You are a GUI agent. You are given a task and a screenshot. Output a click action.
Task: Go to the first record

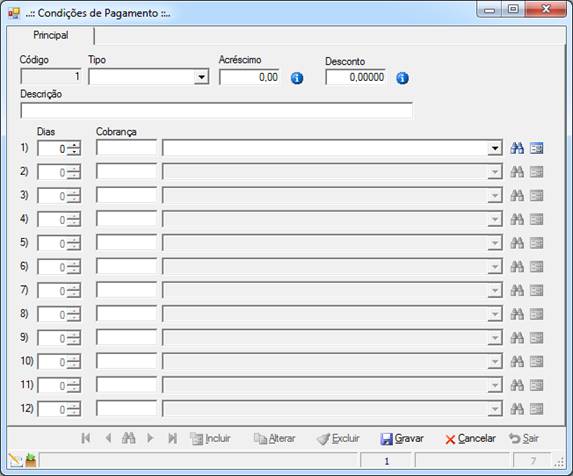click(86, 438)
